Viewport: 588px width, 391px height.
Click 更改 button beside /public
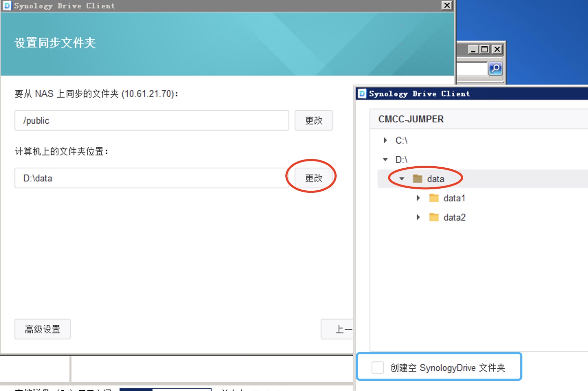click(x=314, y=120)
